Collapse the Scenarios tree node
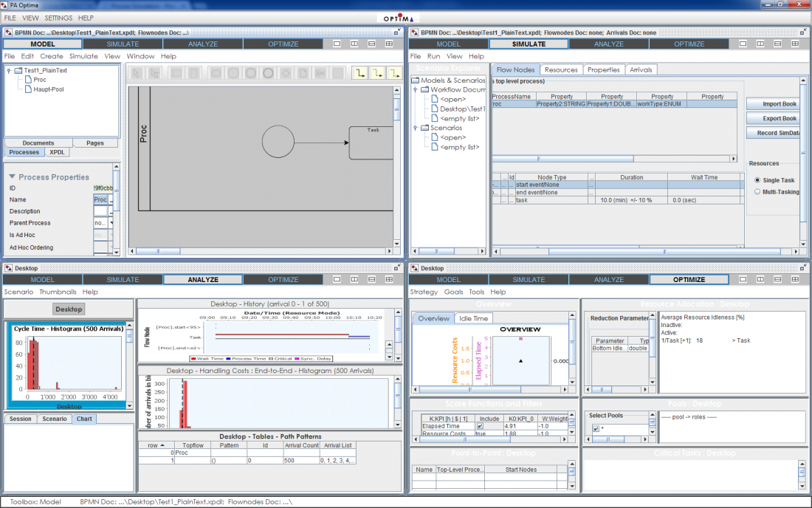Image resolution: width=812 pixels, height=508 pixels. [416, 128]
